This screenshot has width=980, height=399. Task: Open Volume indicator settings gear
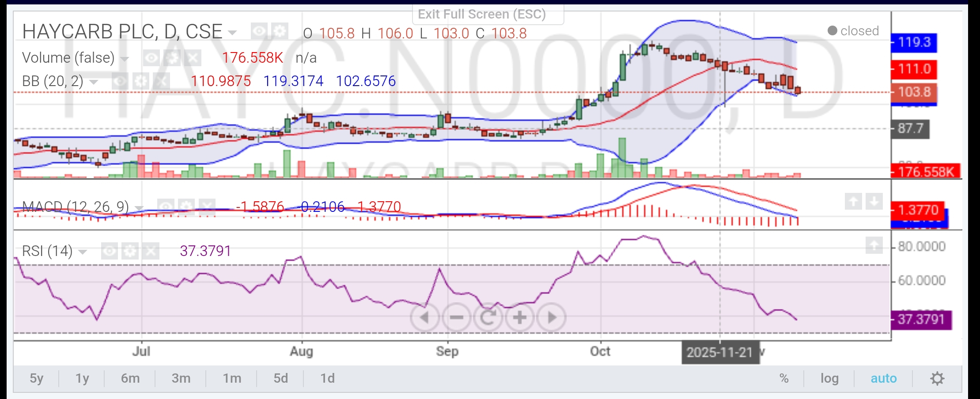[172, 58]
